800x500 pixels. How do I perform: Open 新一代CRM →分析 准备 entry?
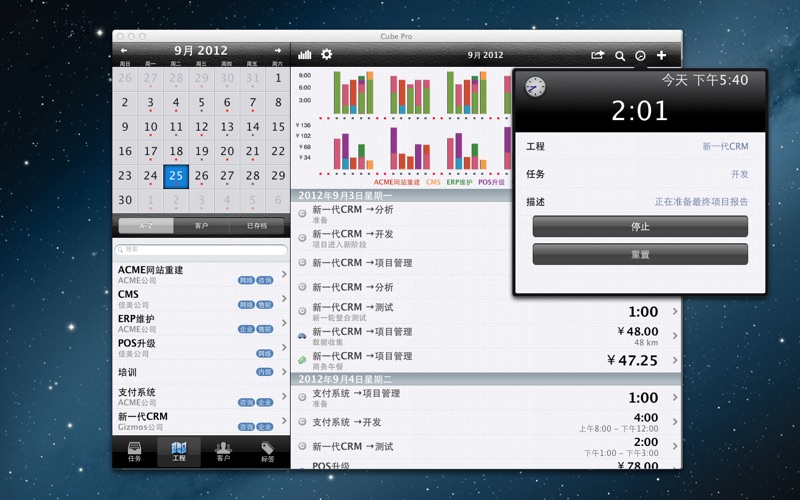point(402,214)
